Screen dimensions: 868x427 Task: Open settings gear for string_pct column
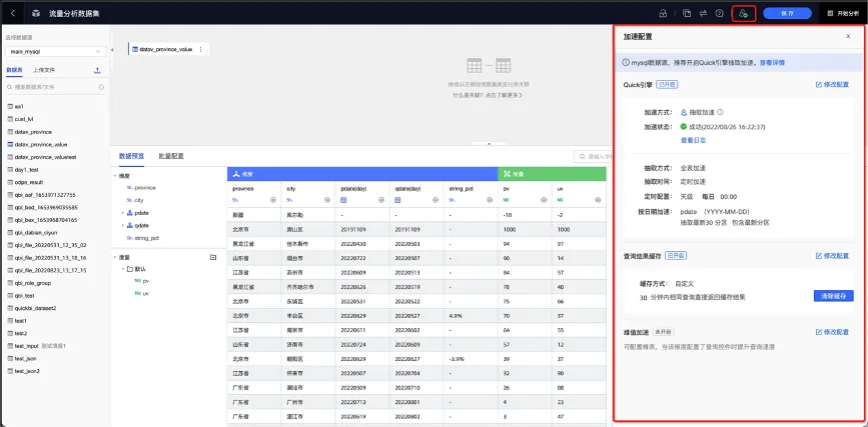(490, 200)
